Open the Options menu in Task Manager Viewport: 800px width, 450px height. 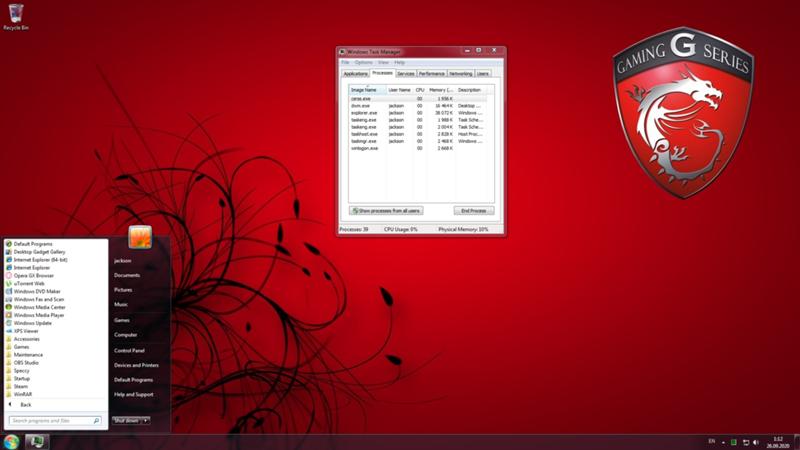(x=363, y=62)
